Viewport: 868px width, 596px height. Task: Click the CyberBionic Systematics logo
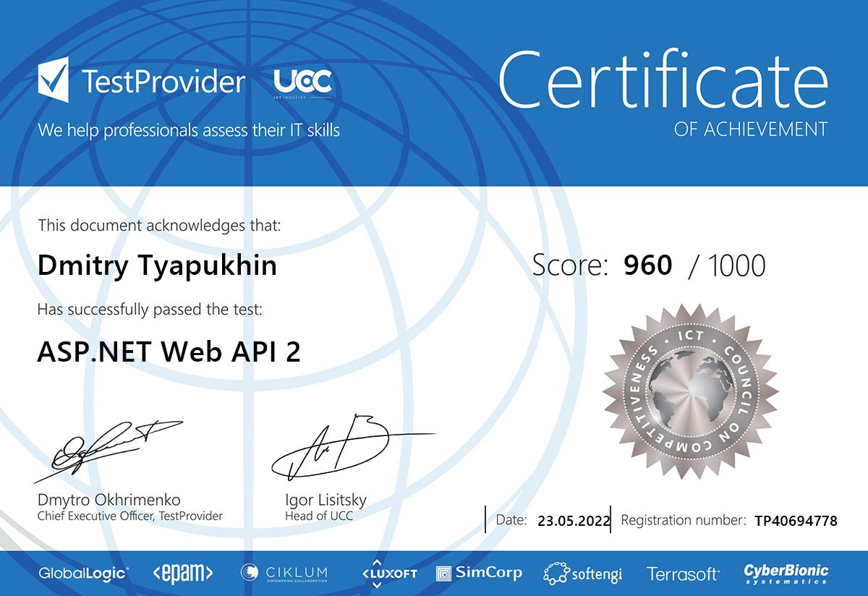[x=786, y=574]
